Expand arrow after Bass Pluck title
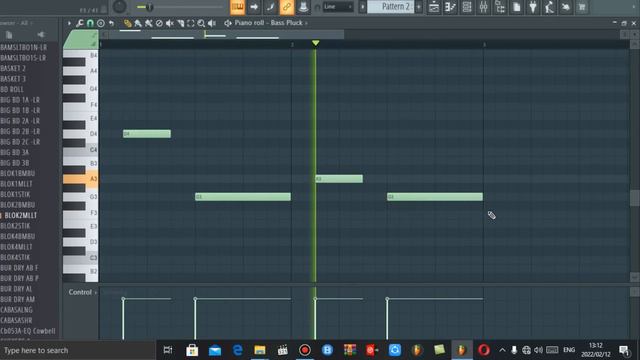Screen dimensions: 640x360 (307, 23)
